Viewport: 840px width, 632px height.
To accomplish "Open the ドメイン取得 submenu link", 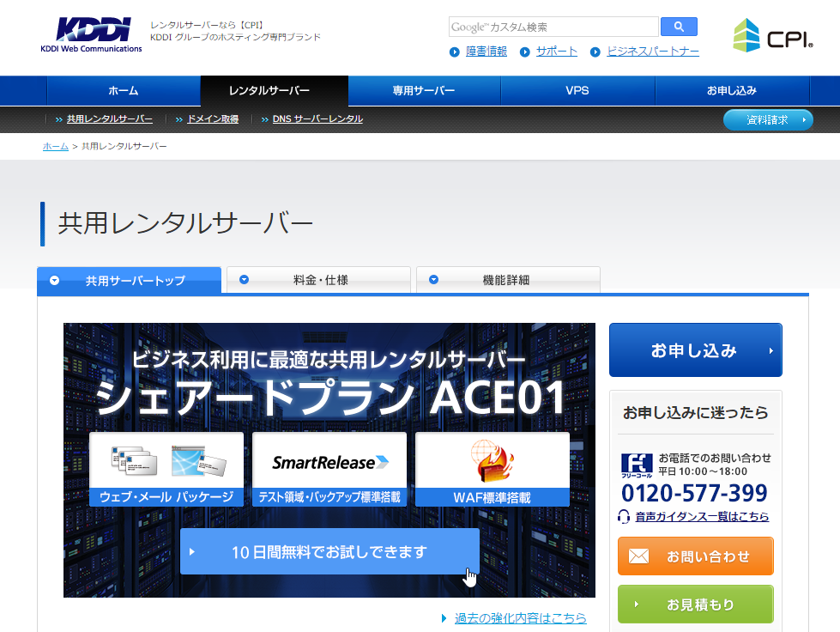I will [x=212, y=119].
